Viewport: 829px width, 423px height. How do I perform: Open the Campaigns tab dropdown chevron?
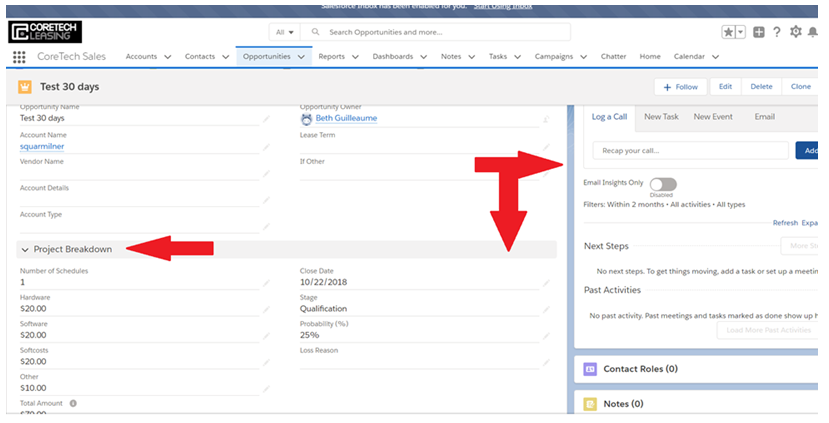(584, 57)
